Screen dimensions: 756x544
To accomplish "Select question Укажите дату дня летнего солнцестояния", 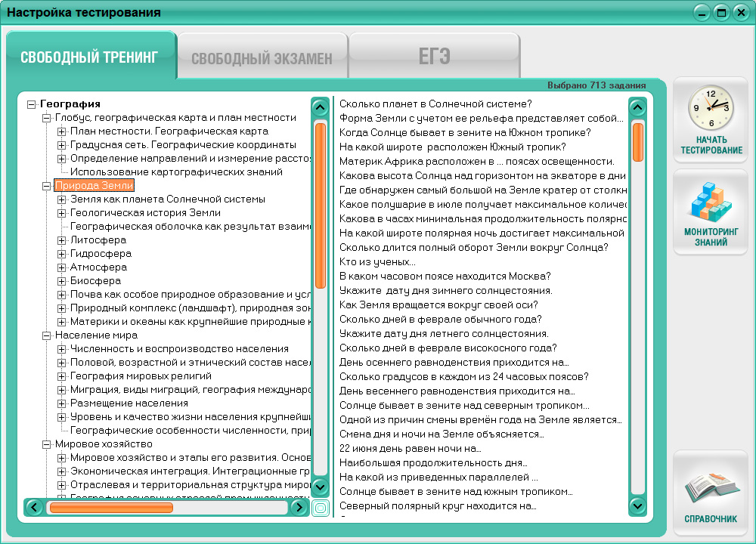I will [x=444, y=333].
